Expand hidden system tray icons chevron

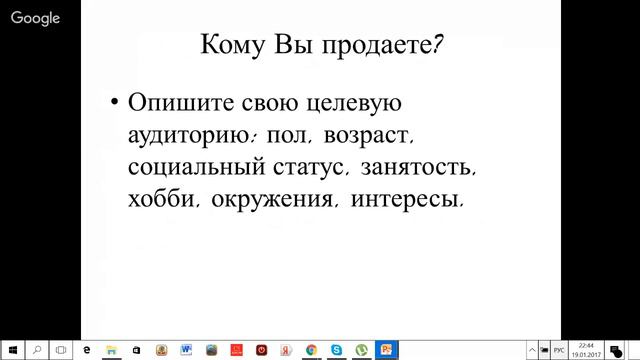532,350
